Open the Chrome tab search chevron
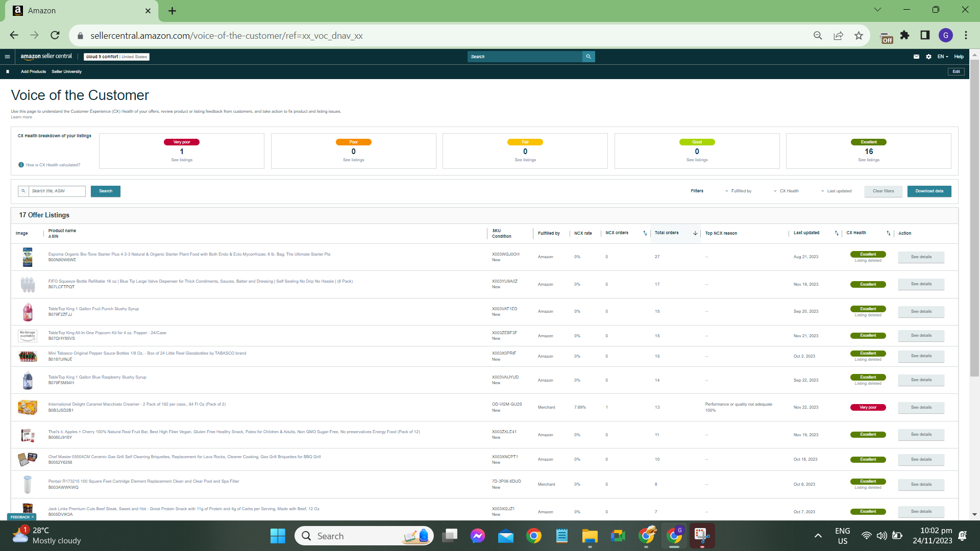 (x=878, y=10)
